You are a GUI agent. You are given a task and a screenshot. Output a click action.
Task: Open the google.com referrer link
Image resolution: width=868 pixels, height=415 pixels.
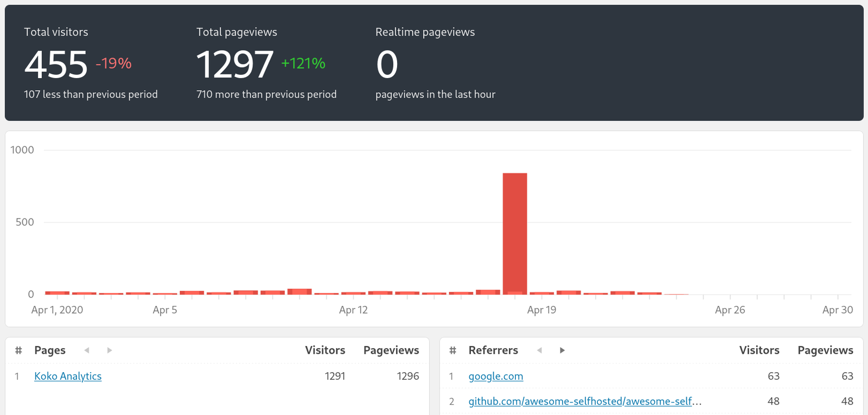tap(495, 376)
